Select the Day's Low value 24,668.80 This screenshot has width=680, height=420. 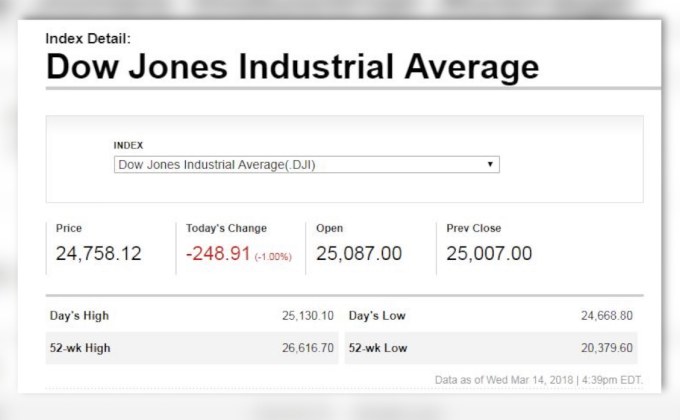point(607,316)
